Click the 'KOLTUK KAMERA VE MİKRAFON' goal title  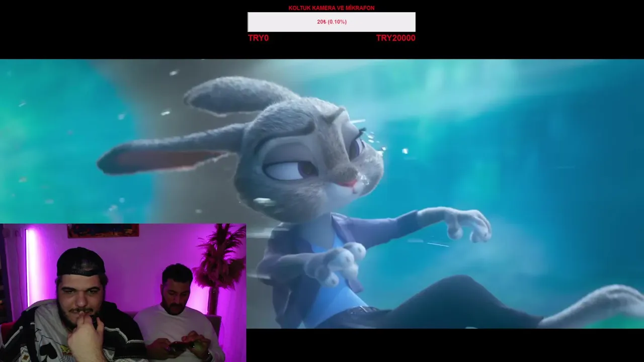(332, 8)
